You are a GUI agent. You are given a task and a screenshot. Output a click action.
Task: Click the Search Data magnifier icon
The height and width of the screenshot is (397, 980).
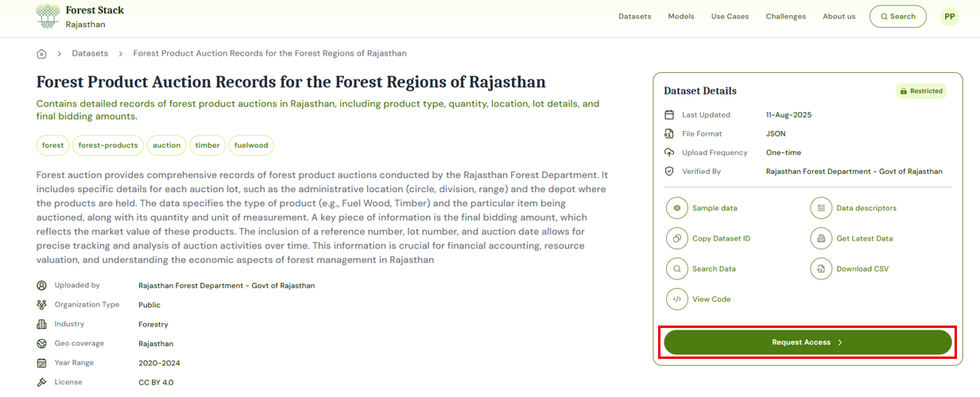click(677, 269)
